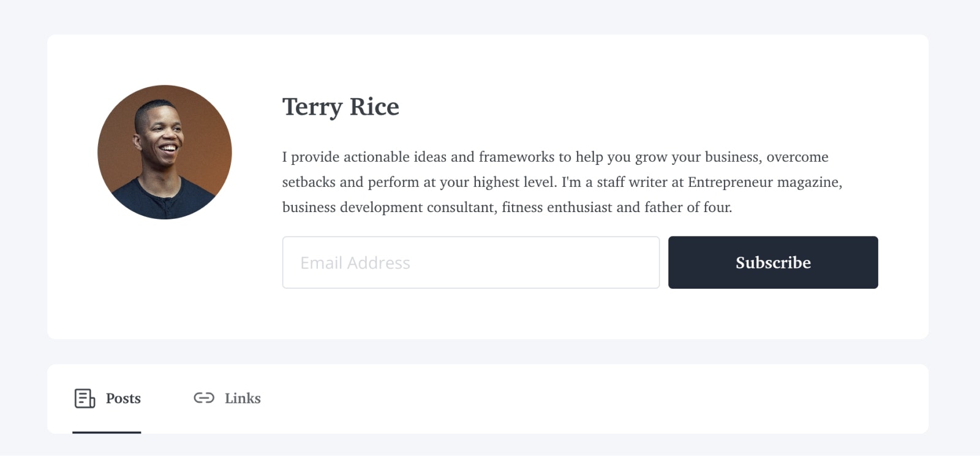980x456 pixels.
Task: Select the Posts tab label
Action: point(123,398)
